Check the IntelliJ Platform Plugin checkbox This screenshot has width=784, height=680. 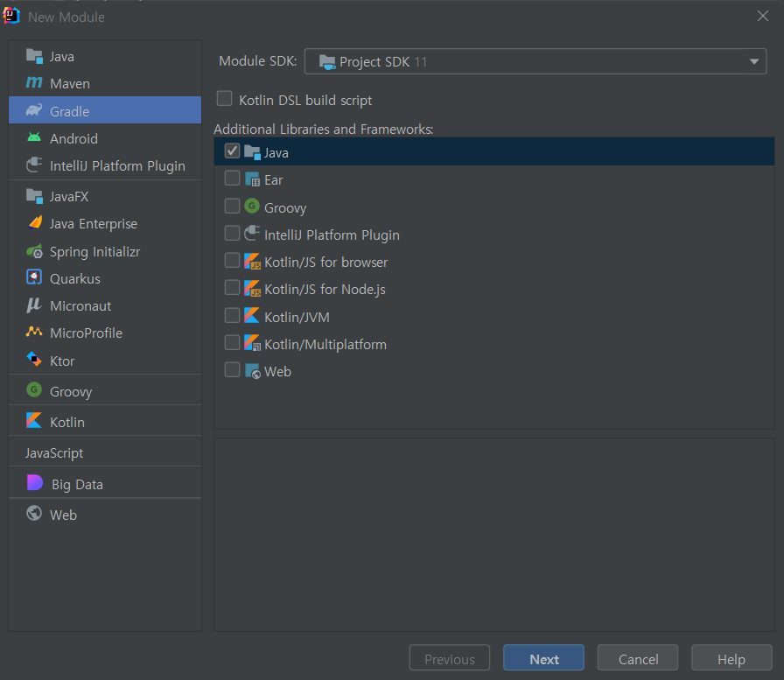(232, 233)
